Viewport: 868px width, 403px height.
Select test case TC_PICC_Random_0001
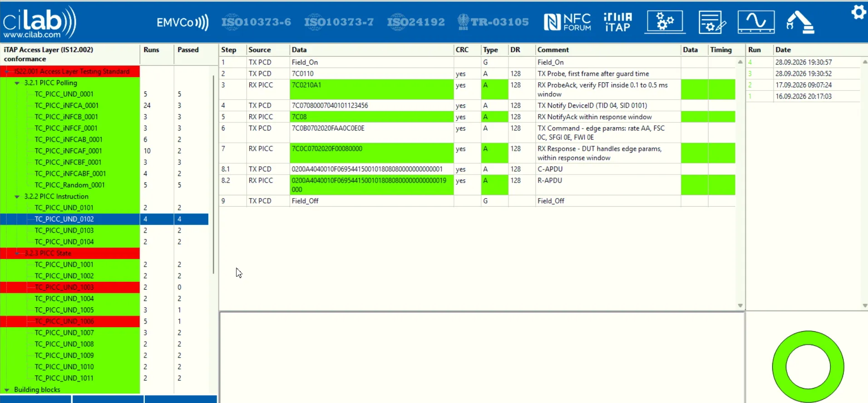point(69,185)
